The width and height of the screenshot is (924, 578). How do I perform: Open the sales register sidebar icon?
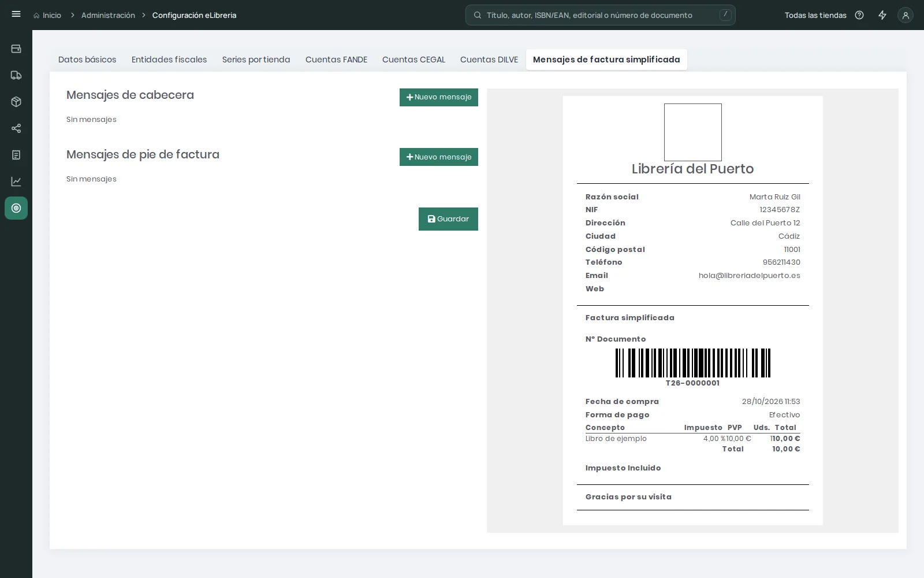16,49
